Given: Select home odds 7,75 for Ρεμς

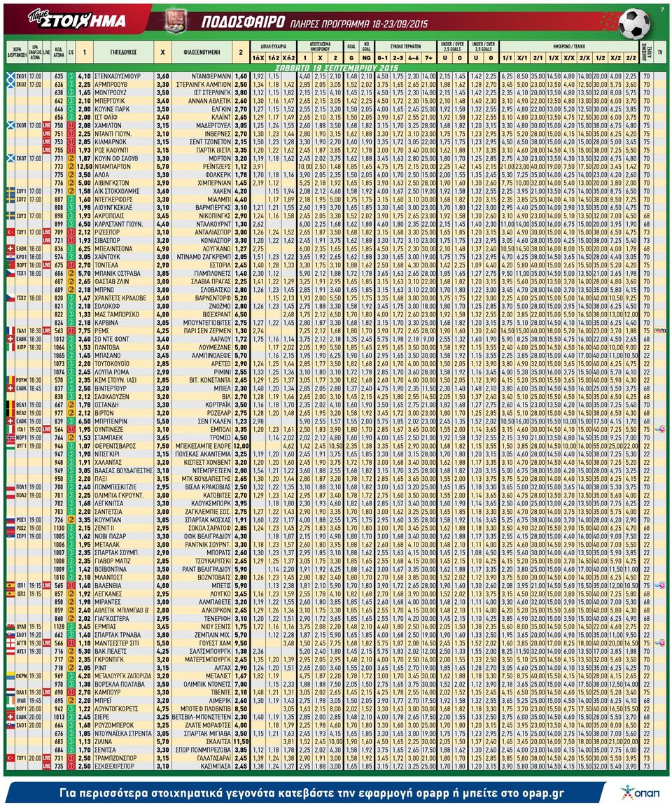Looking at the screenshot, I should [85, 330].
